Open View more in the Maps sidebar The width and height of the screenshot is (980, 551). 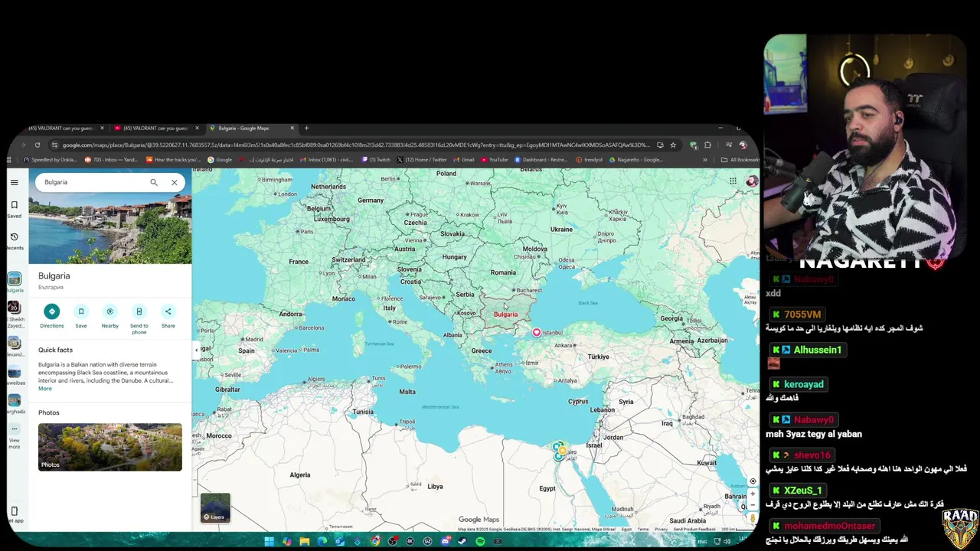pyautogui.click(x=14, y=434)
